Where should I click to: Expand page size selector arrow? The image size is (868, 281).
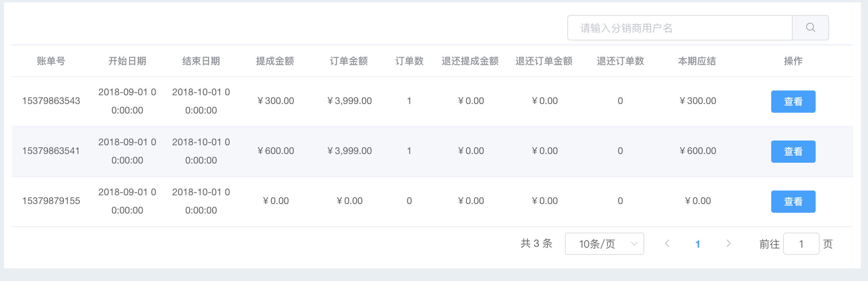point(634,244)
